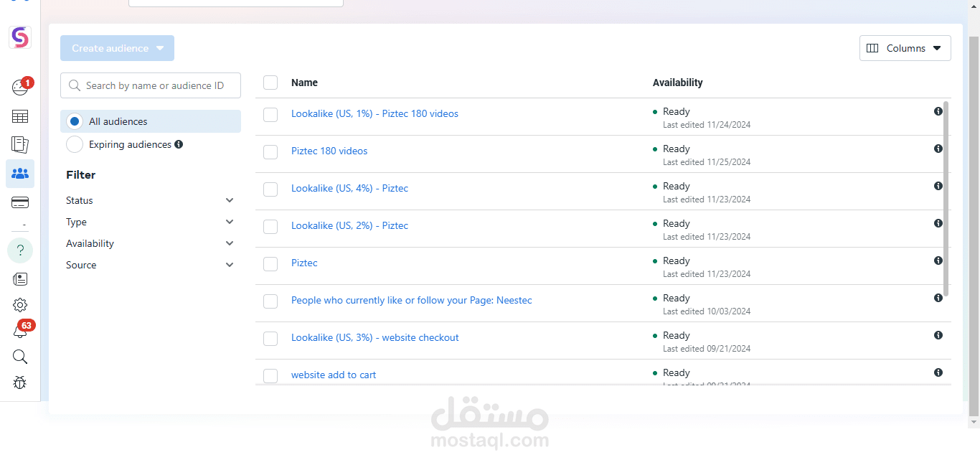Click info icon for Lookalike (US, 1%) row
980x460 pixels.
(x=938, y=111)
